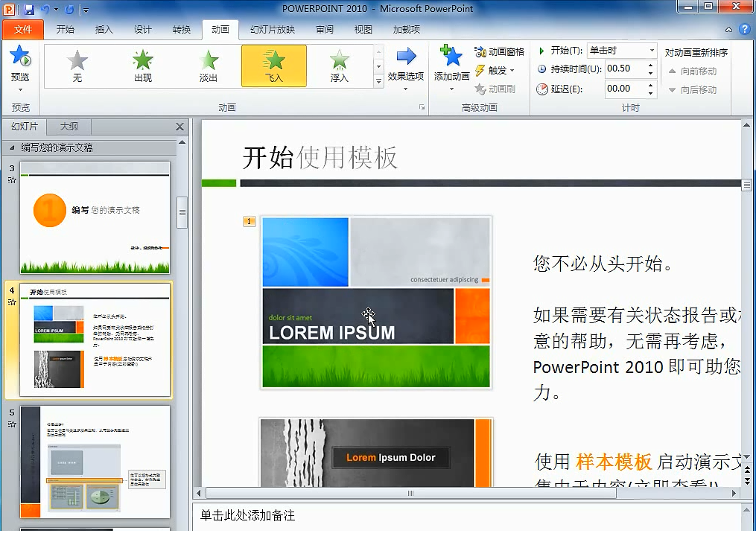Open the PowerPoint application icon menu
The image size is (756, 548).
(x=9, y=9)
